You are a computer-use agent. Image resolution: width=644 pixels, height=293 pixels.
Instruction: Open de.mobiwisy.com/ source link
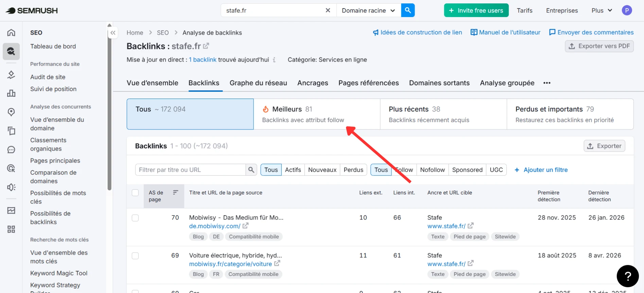215,226
